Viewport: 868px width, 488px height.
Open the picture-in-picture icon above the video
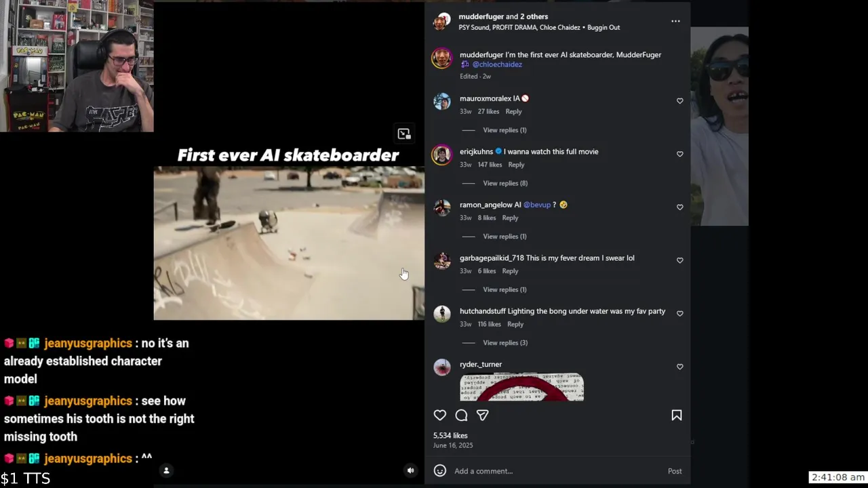404,134
